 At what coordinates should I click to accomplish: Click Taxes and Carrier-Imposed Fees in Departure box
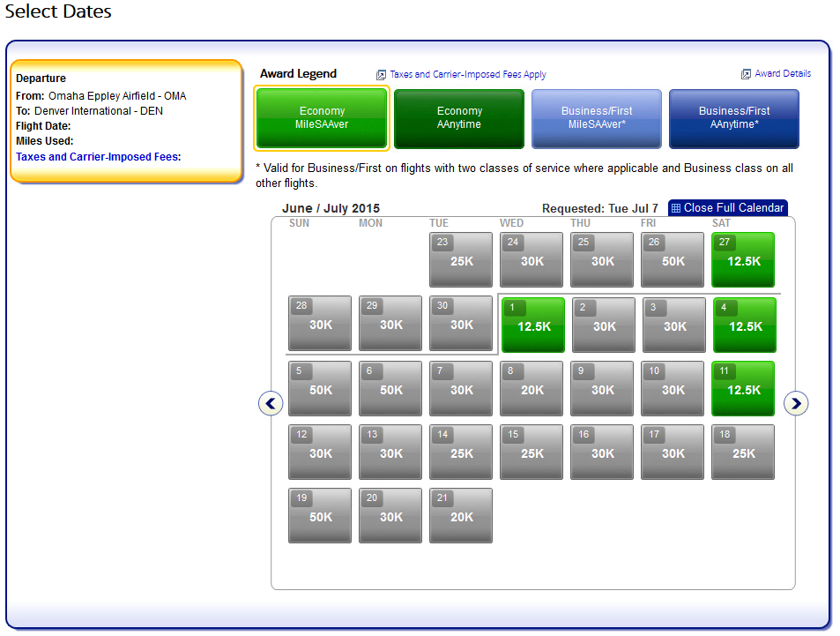[98, 157]
